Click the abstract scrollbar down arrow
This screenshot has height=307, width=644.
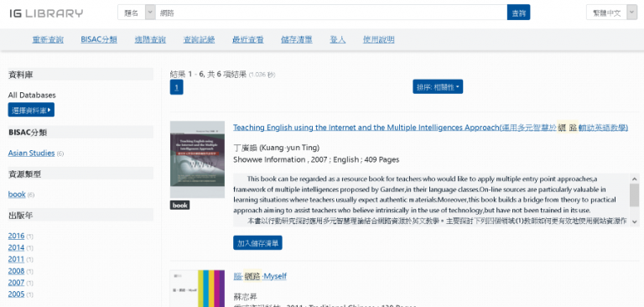pyautogui.click(x=634, y=222)
